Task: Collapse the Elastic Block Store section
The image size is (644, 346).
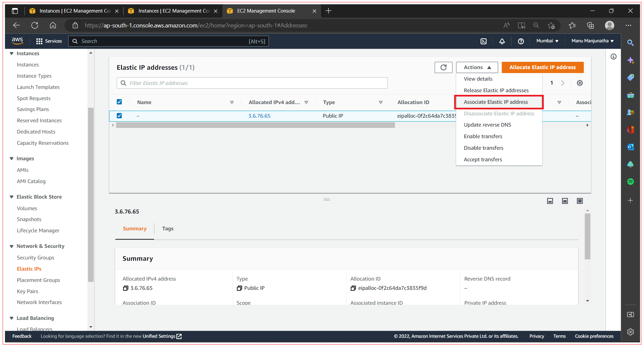Action: coord(12,197)
